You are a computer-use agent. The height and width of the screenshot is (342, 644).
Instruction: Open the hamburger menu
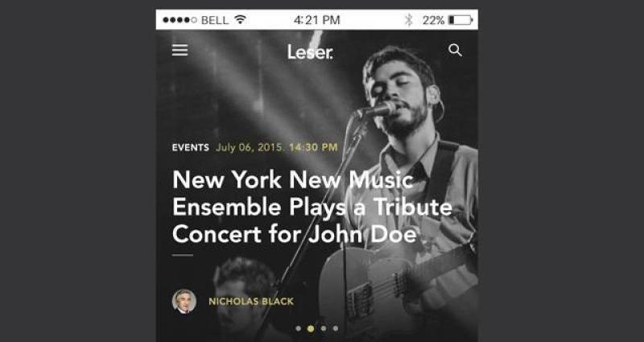[180, 50]
